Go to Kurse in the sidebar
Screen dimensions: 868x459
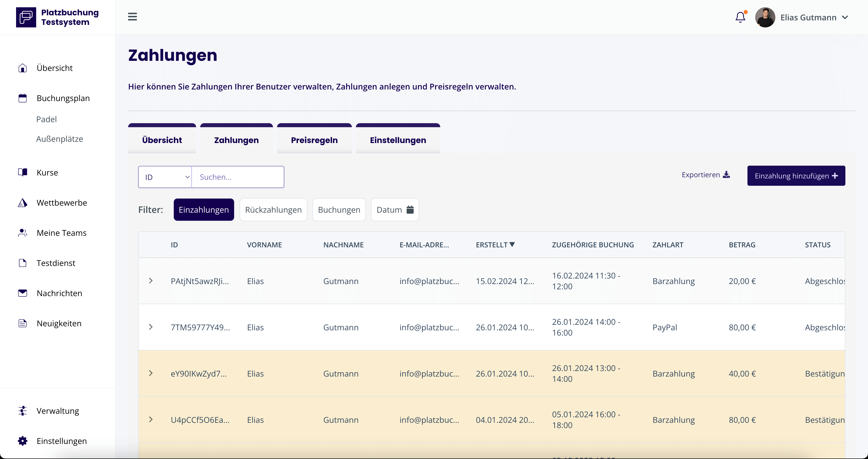click(x=47, y=172)
